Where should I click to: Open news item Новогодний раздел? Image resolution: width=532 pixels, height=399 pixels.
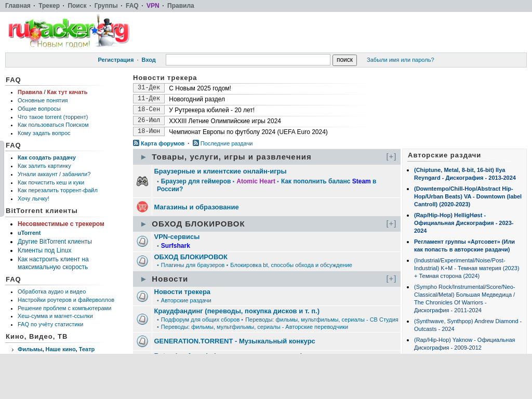[x=197, y=99]
